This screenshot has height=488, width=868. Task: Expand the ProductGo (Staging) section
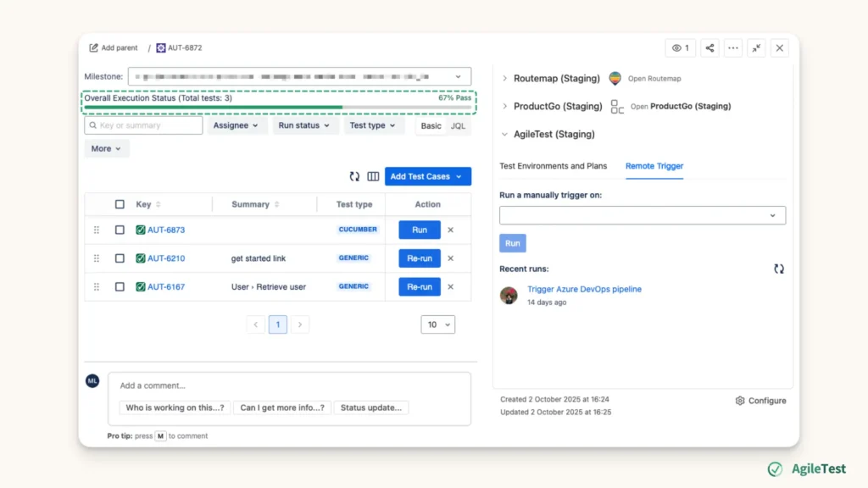[x=504, y=106]
